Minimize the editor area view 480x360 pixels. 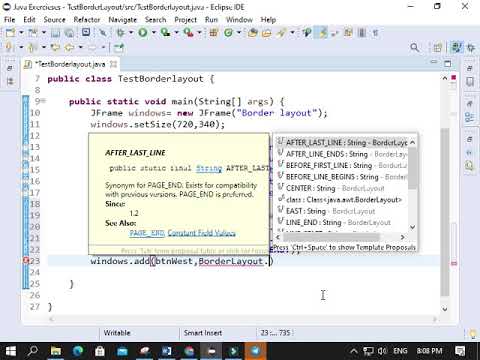[x=434, y=62]
